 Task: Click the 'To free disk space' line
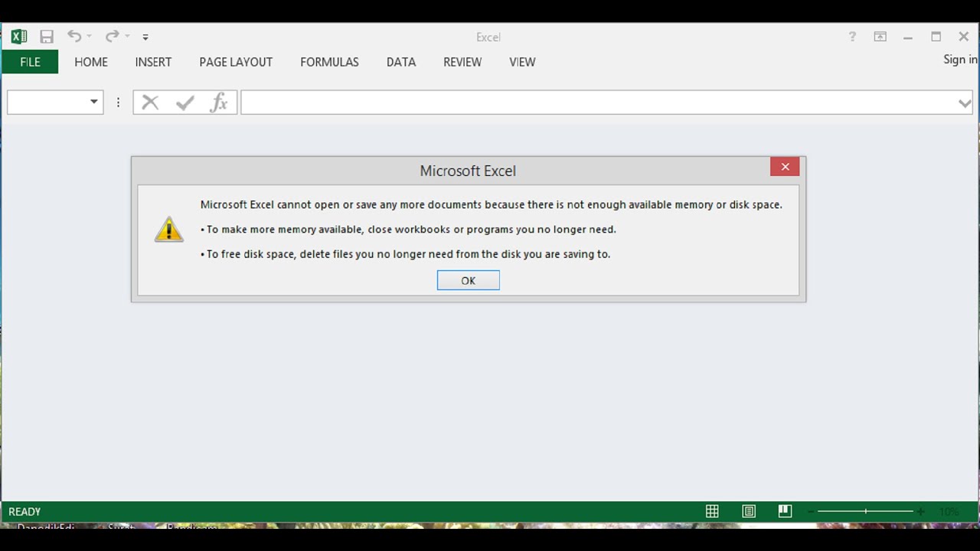[405, 254]
